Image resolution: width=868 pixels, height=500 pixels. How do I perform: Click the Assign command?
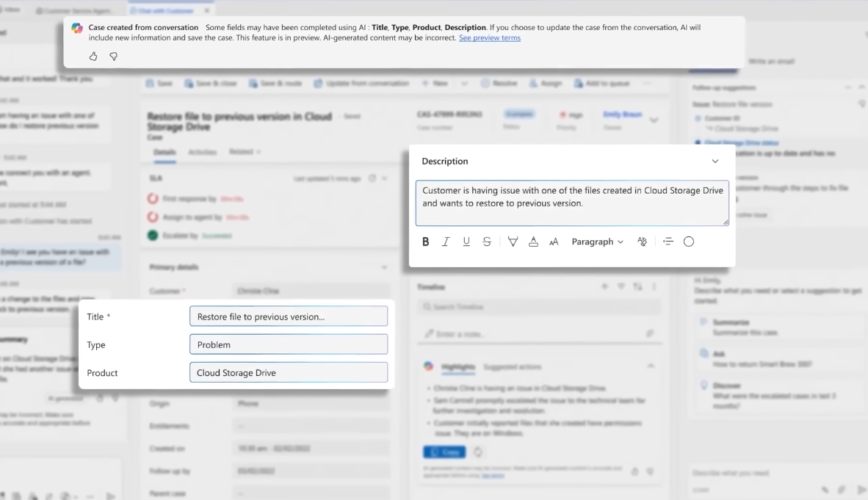coord(546,83)
